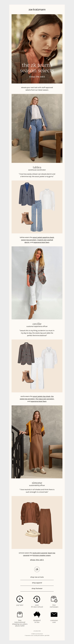Click the zoe kratzmann header logo

pos(37,9)
